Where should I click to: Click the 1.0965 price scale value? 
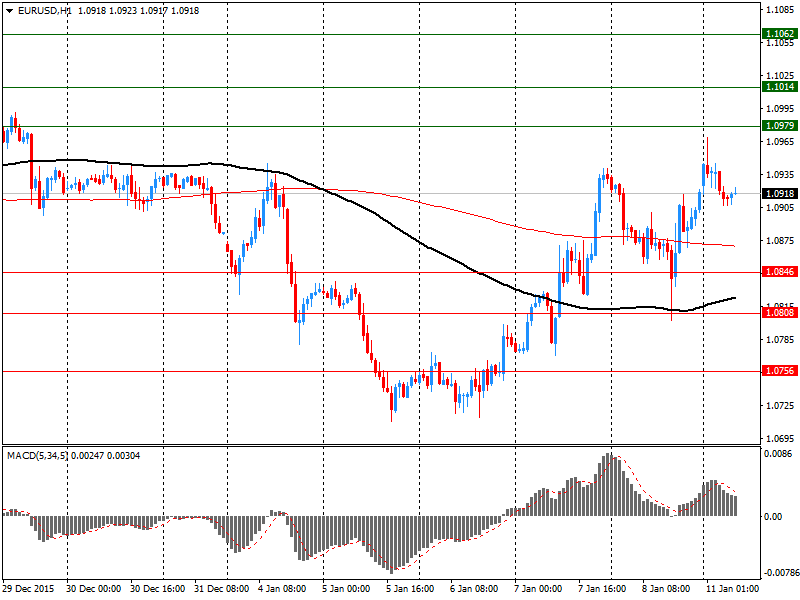click(x=780, y=142)
